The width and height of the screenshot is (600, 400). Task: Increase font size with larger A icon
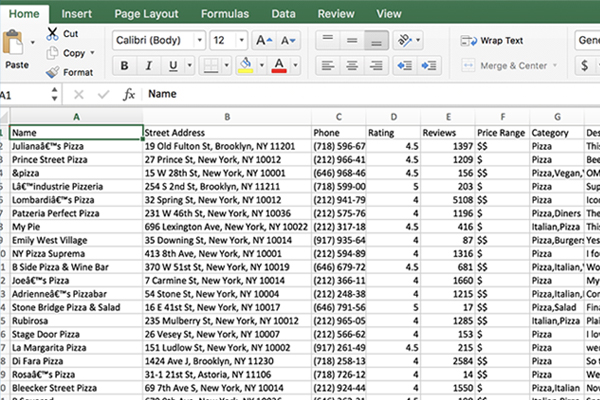pos(262,40)
